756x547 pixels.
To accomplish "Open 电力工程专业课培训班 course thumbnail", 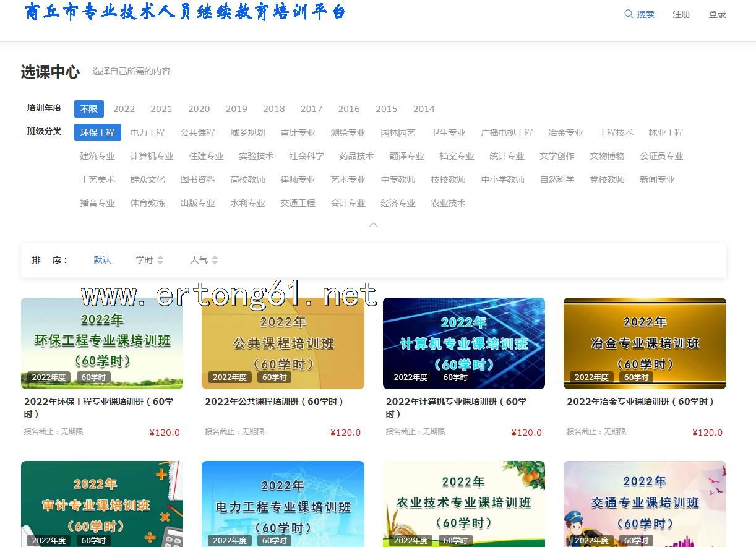I will click(283, 504).
